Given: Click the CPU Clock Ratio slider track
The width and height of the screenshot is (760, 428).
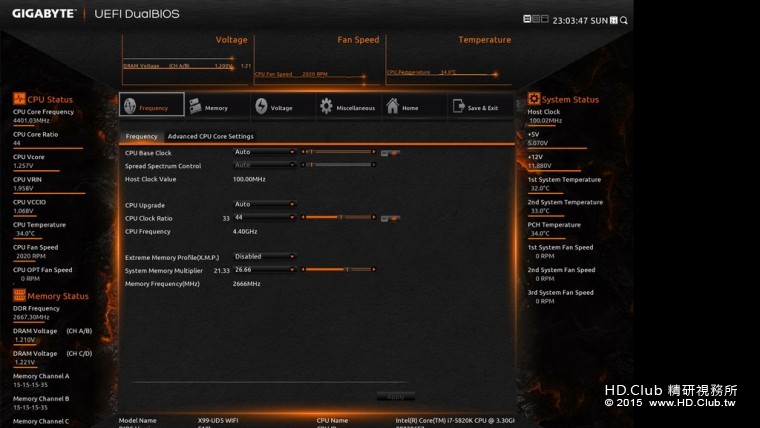Looking at the screenshot, I should point(338,217).
